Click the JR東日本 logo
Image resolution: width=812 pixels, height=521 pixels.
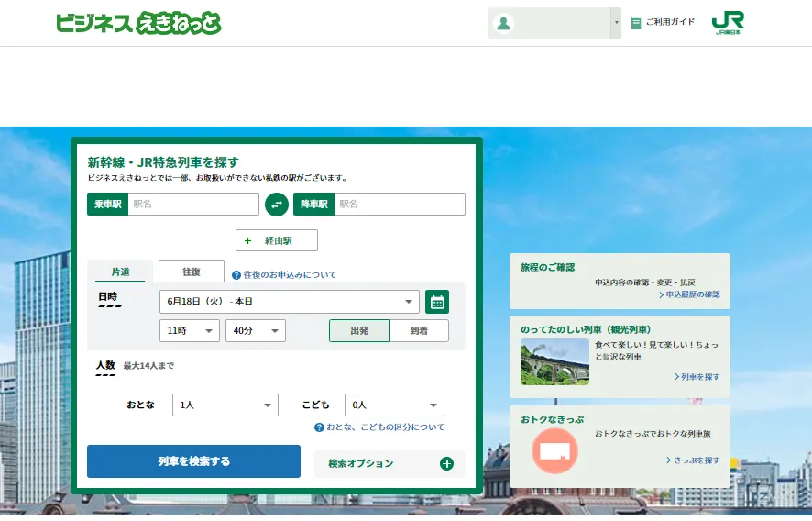pos(728,23)
